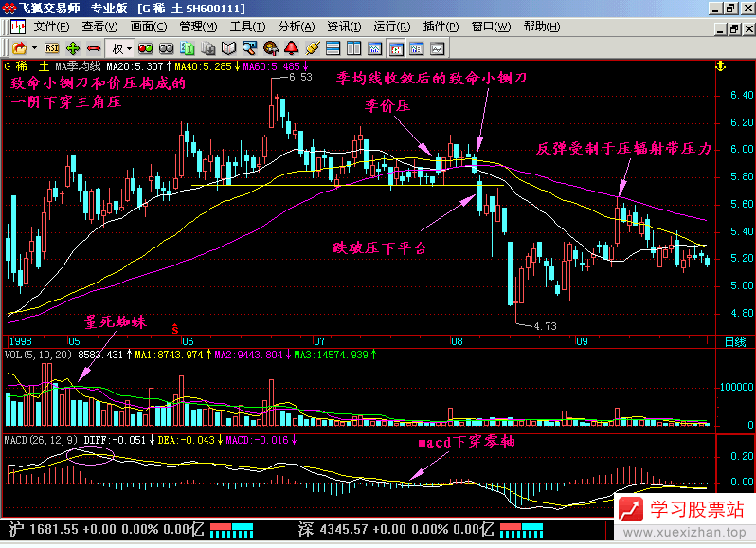This screenshot has width=756, height=548.
Task: Open the 运行(R) menu
Action: (x=392, y=27)
